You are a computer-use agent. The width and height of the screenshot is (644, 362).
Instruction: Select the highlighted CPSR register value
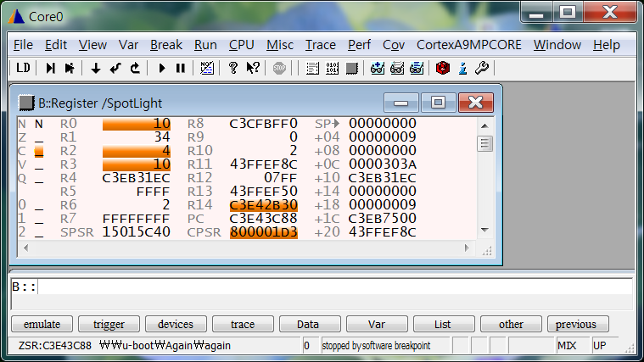(263, 232)
